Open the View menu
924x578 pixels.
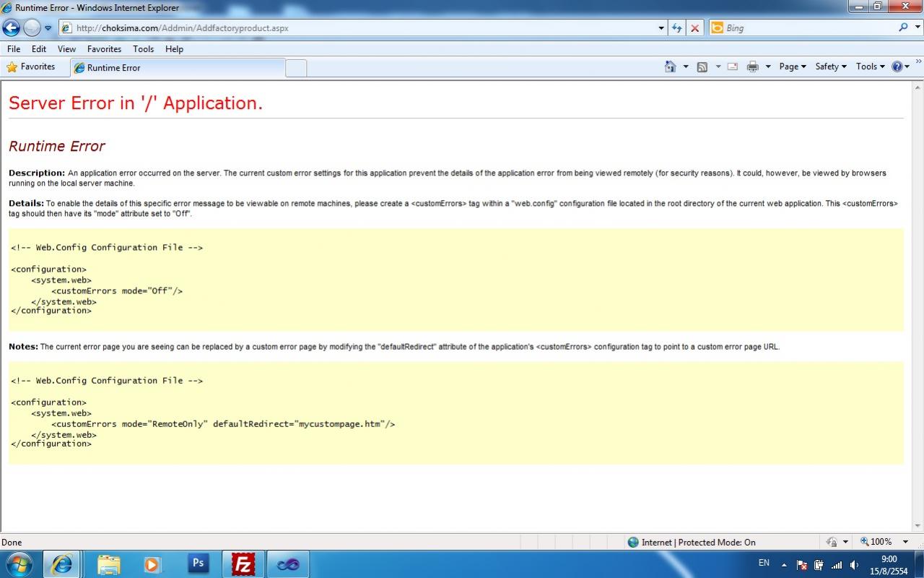point(66,49)
